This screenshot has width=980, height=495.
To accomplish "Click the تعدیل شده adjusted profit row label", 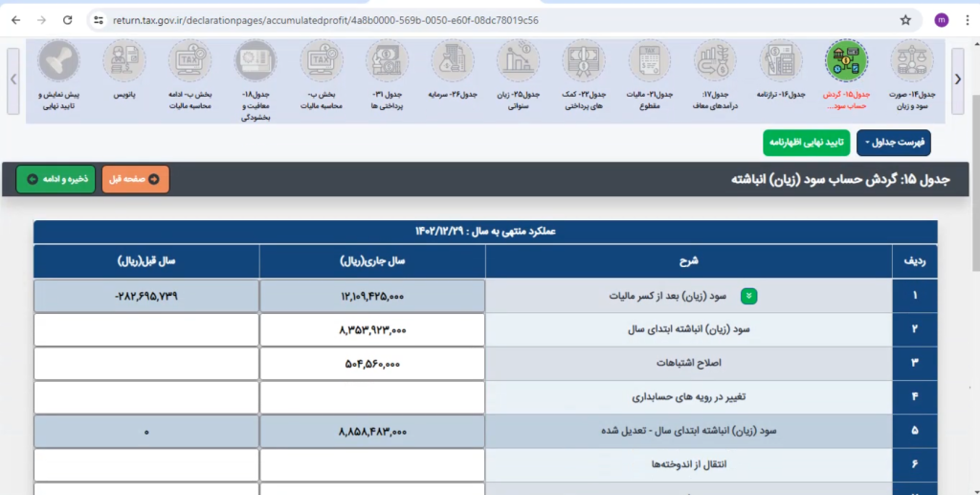I will (x=689, y=431).
